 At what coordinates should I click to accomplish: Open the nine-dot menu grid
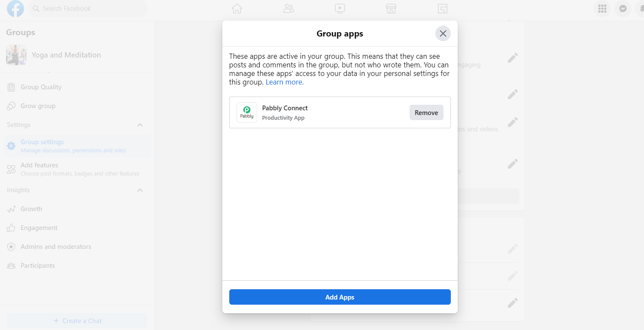click(602, 9)
